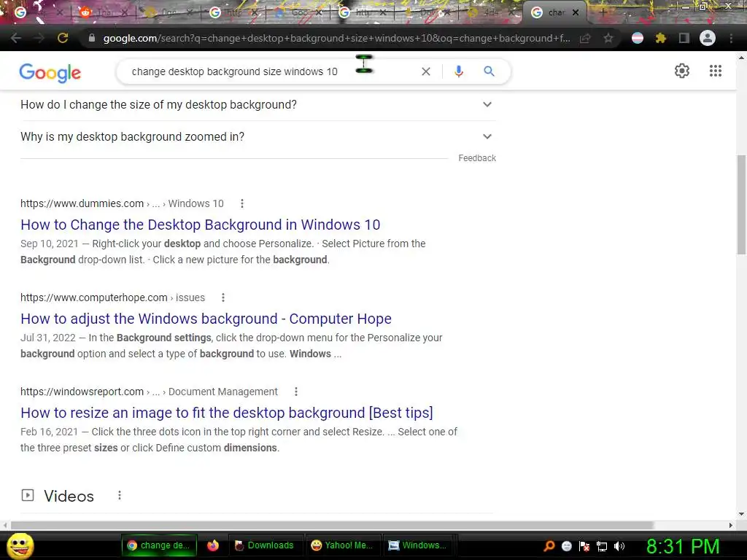Click the dummies.com URL breadcrumb
The image size is (747, 560).
122,203
